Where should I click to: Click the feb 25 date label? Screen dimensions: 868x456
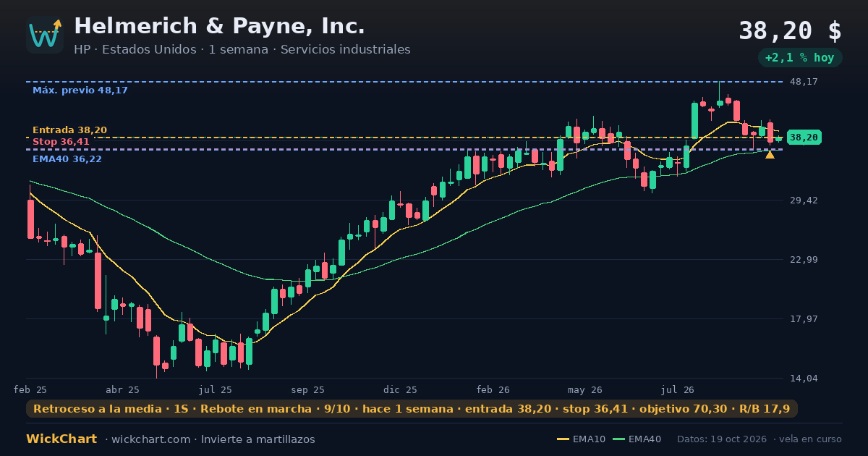pos(30,390)
